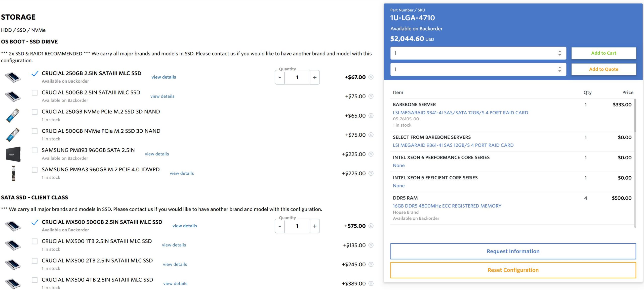Tick the Crucial MX500 2TB checkbox
The image size is (644, 302).
[35, 261]
